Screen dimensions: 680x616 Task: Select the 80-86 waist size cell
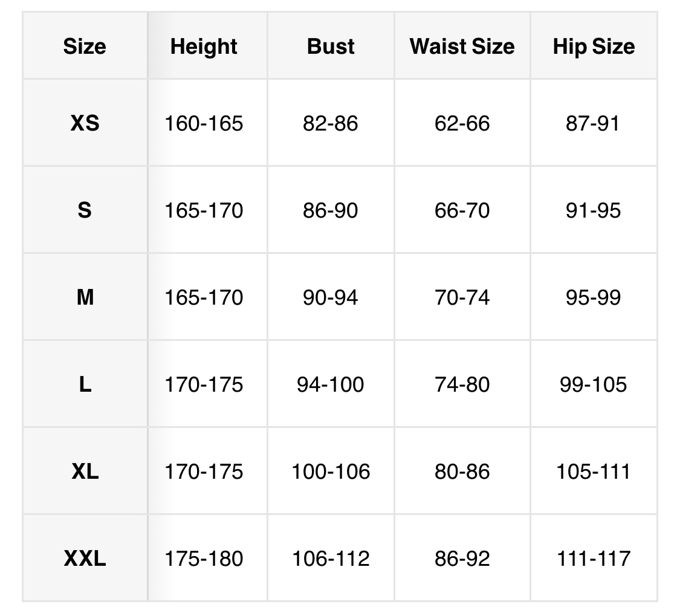pos(462,472)
